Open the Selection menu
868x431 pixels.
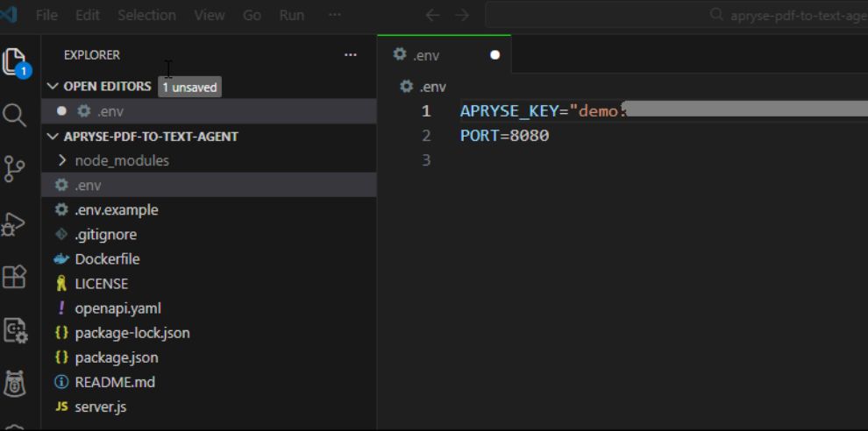coord(146,15)
